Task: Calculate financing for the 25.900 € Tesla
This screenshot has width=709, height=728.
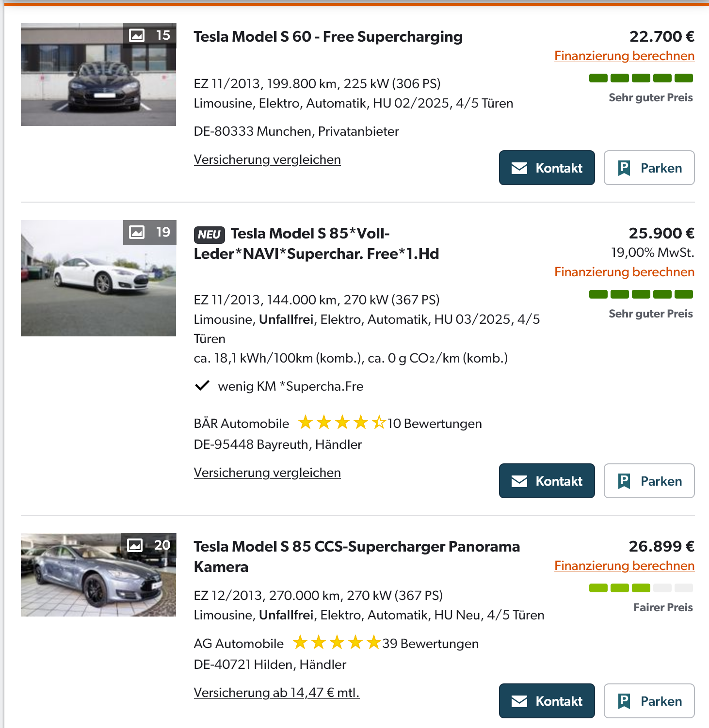Action: coord(624,272)
